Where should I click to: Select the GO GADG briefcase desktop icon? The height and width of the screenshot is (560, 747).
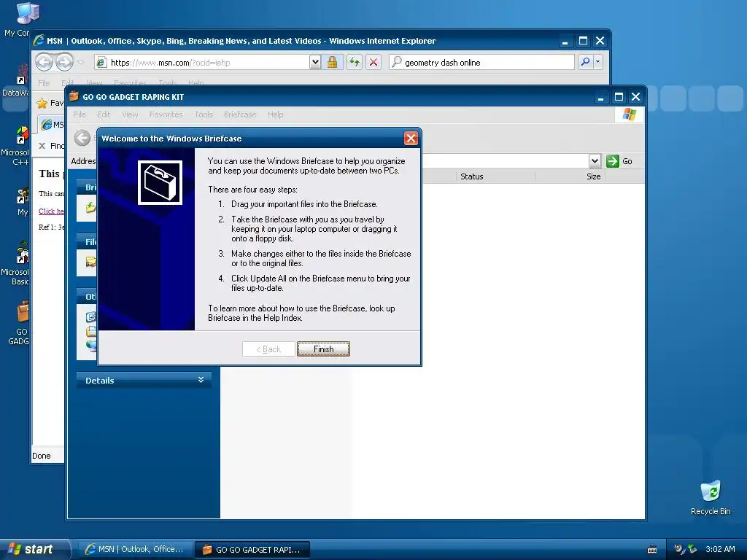[18, 324]
